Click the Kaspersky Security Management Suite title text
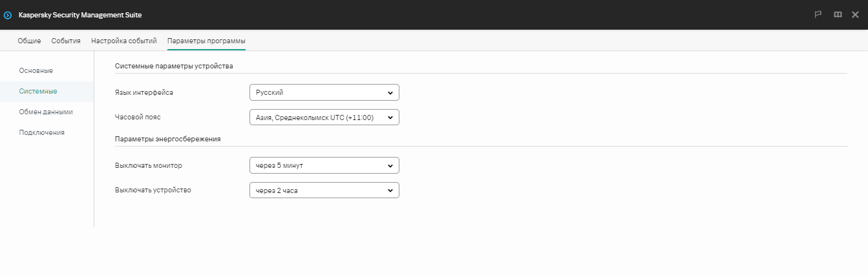 [x=80, y=15]
